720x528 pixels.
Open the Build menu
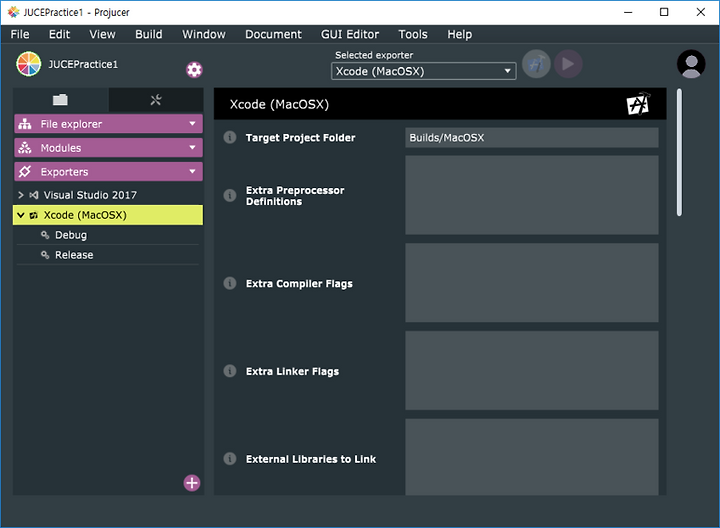pos(149,34)
